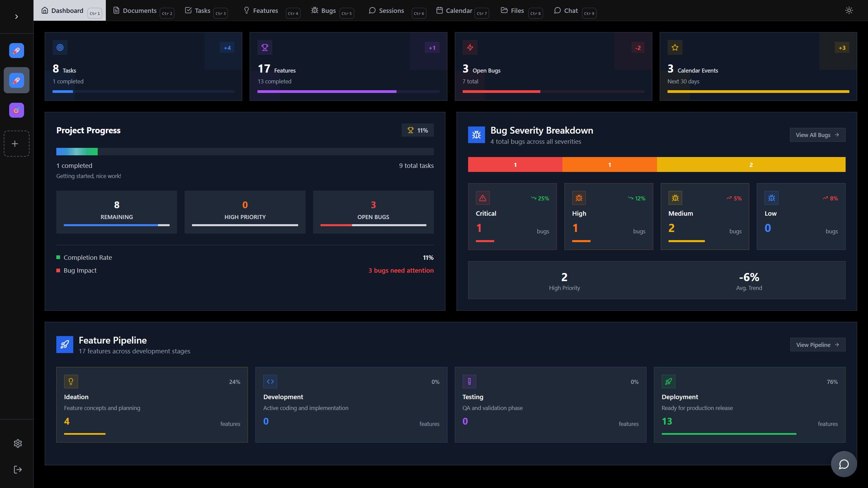Open settings gear in sidebar

coord(18,443)
